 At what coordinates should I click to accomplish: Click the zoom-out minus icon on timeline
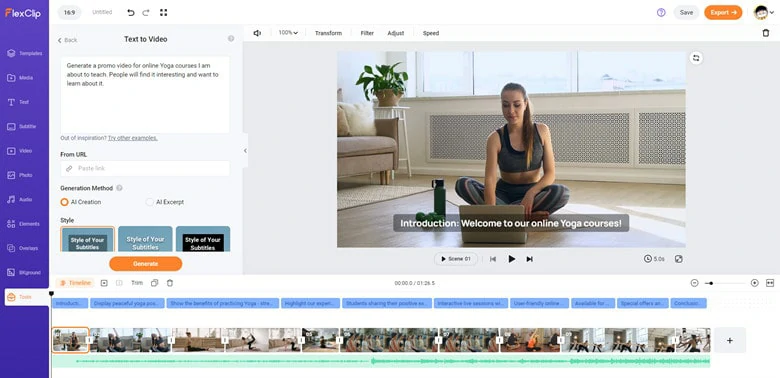[x=694, y=283]
